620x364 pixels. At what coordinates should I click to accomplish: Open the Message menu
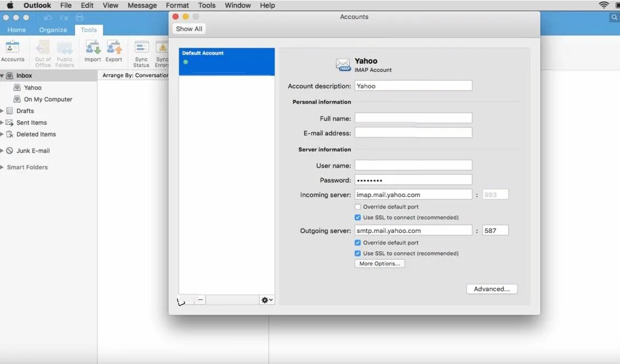tap(142, 5)
